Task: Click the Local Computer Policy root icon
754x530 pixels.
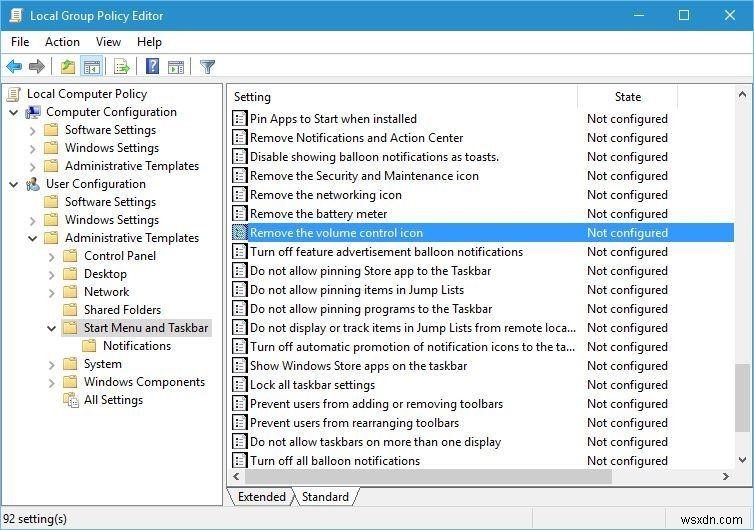Action: pos(14,94)
